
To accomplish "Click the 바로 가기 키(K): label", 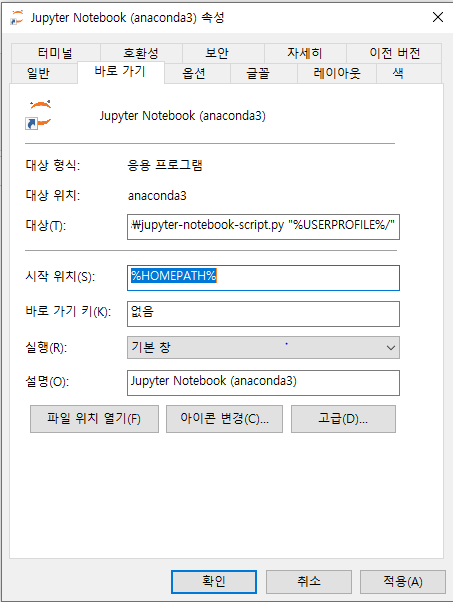I will (68, 311).
